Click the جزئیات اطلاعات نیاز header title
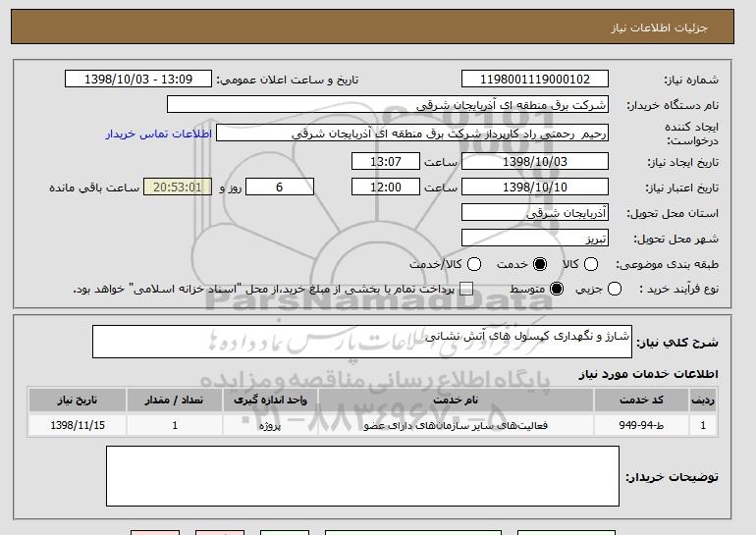The width and height of the screenshot is (756, 535). (x=659, y=27)
